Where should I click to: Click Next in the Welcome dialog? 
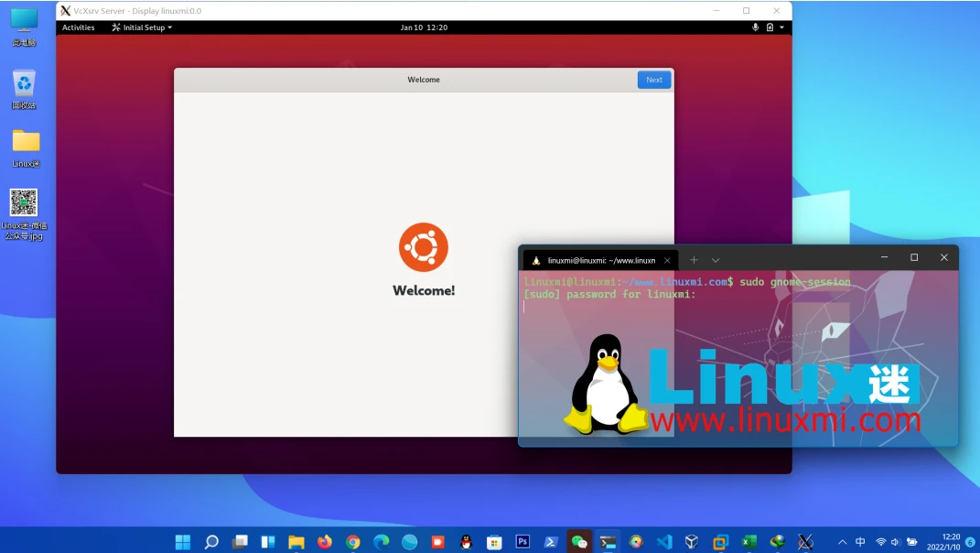click(653, 80)
